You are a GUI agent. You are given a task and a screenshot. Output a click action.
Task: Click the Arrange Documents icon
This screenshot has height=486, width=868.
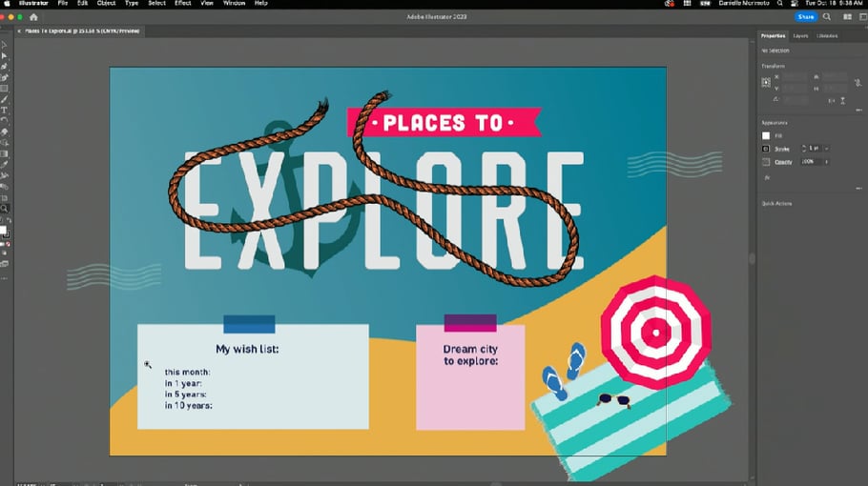846,17
